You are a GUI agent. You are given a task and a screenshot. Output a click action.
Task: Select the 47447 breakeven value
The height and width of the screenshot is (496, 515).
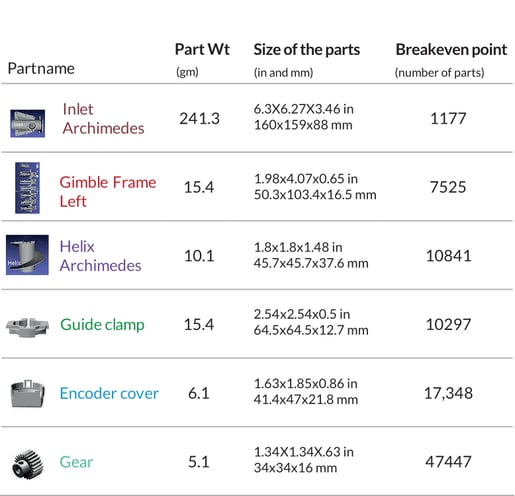point(448,462)
